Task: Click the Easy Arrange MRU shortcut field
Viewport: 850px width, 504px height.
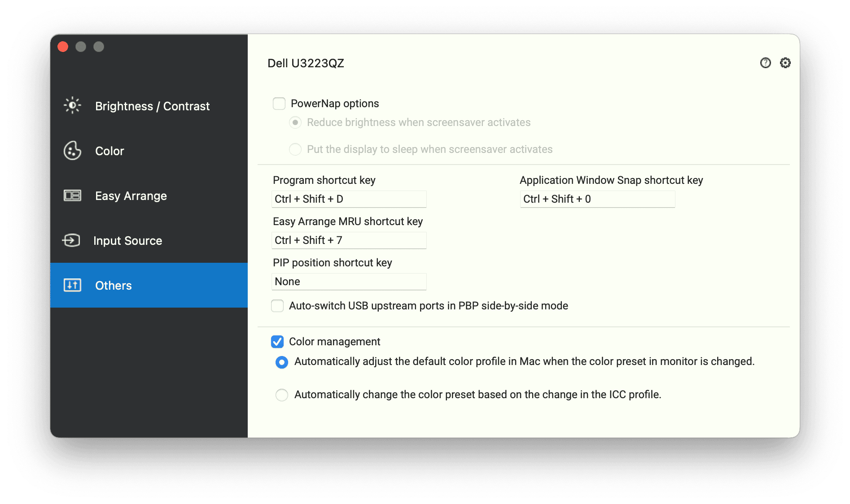Action: (349, 240)
